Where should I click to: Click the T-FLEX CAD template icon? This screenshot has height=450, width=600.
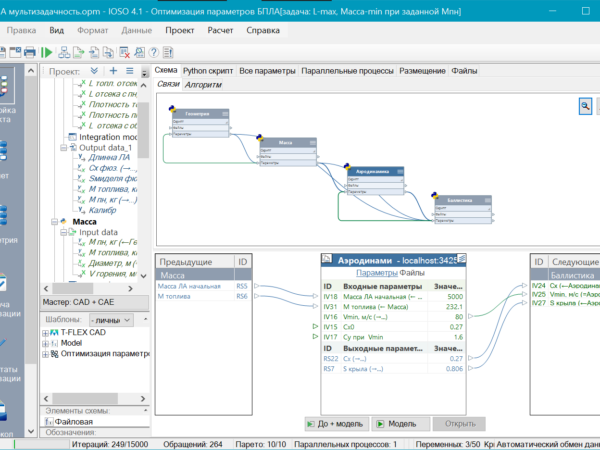coord(54,333)
